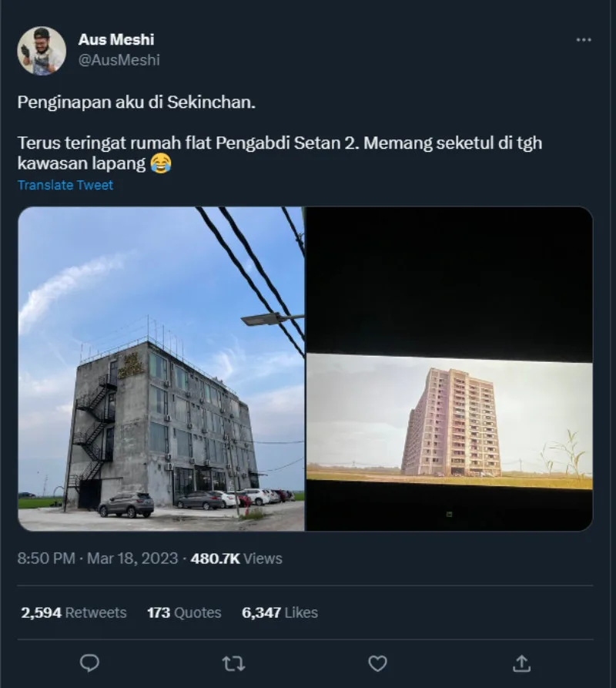Click the grey SUV parked outside hotel
The image size is (616, 688).
[126, 504]
